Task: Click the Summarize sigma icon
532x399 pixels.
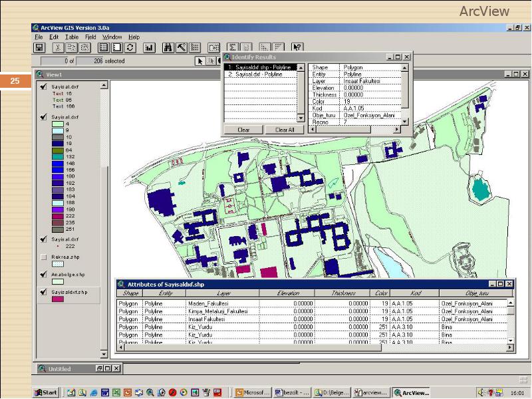Action: (x=232, y=48)
